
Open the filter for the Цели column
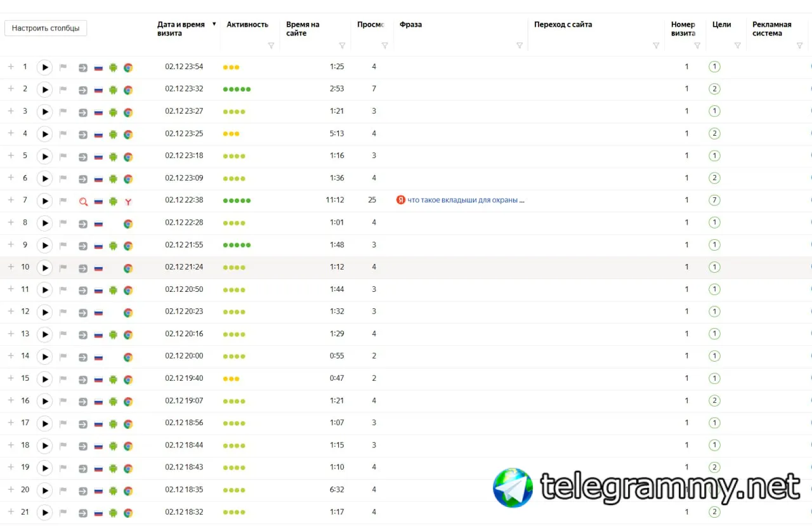737,46
